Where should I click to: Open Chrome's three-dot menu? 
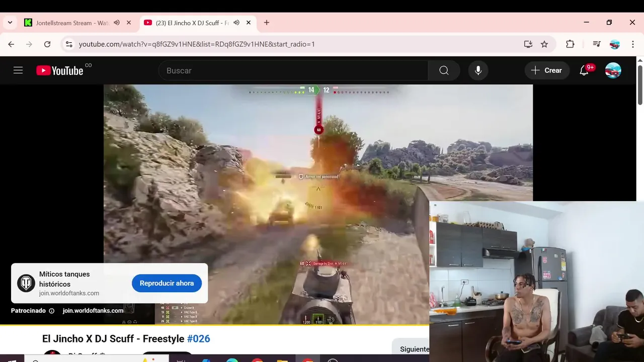[x=633, y=44]
